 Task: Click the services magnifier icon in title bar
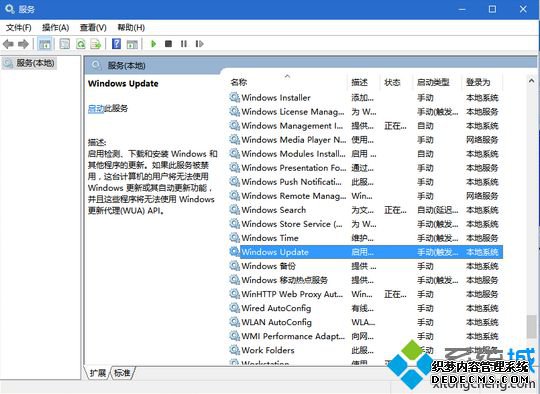coord(10,9)
